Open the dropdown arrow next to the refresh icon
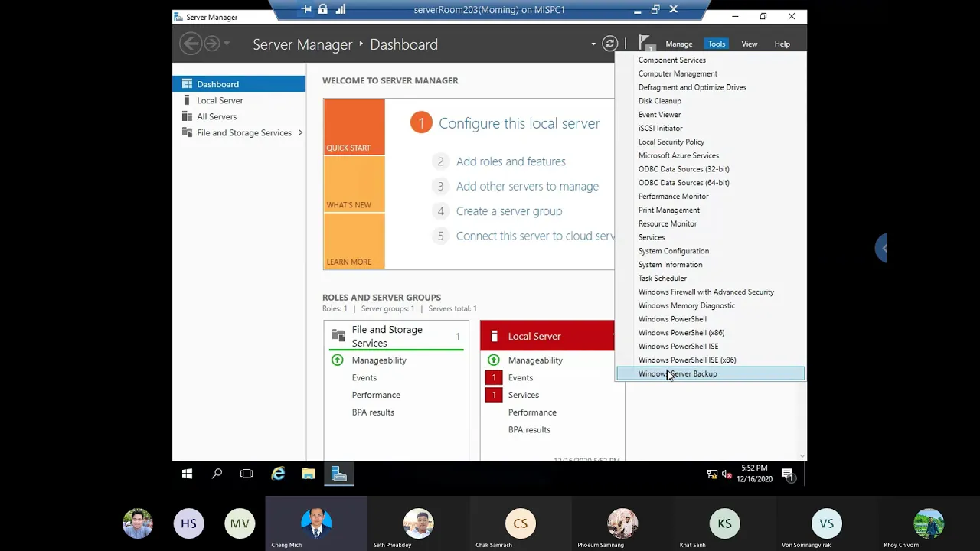 (593, 44)
